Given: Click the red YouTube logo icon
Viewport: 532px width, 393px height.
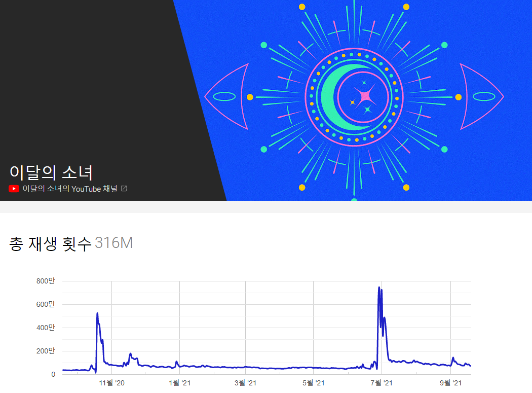Looking at the screenshot, I should point(14,189).
